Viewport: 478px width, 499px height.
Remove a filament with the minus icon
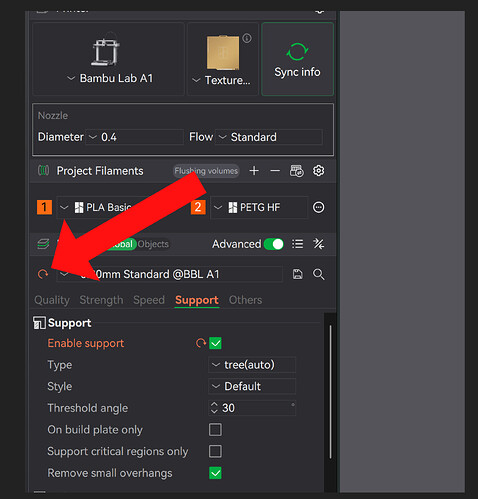pos(275,171)
